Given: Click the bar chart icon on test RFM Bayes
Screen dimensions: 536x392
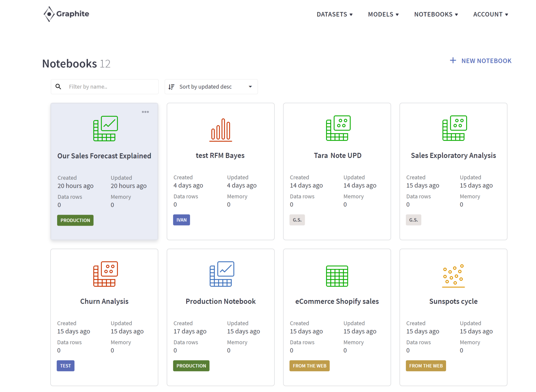Looking at the screenshot, I should tap(220, 129).
